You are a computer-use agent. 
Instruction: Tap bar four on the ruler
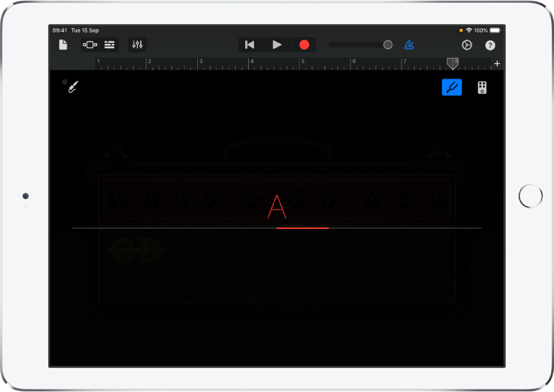pyautogui.click(x=252, y=61)
